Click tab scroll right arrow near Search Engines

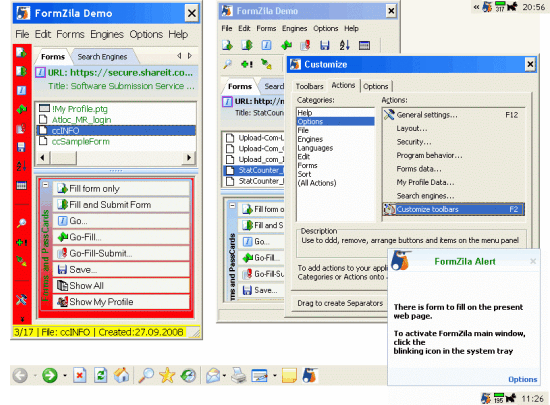190,56
